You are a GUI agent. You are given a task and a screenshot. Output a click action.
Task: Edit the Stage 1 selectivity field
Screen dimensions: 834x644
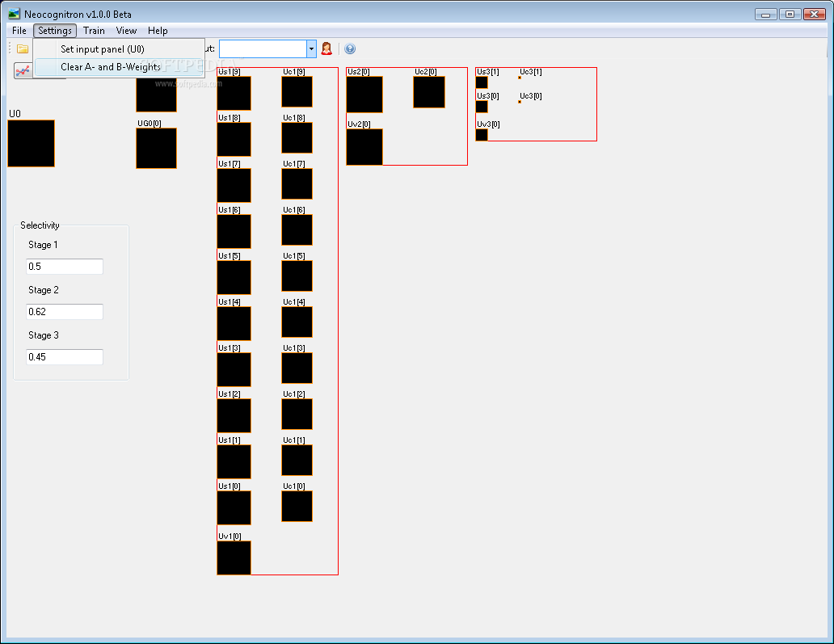click(65, 267)
